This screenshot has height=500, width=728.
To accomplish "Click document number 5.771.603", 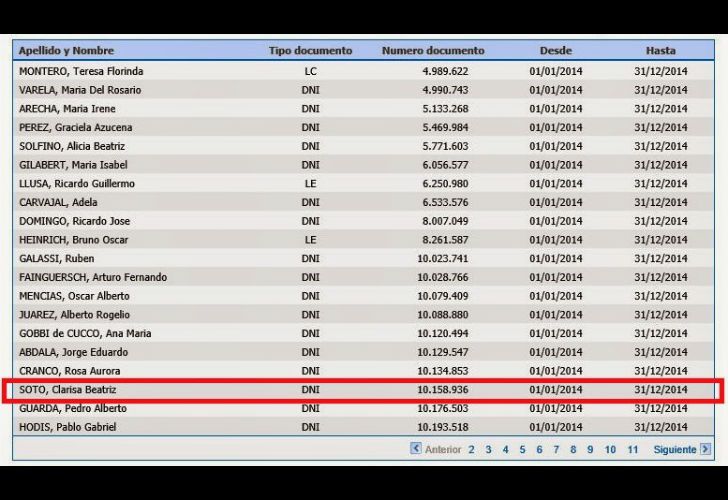I will pos(445,146).
